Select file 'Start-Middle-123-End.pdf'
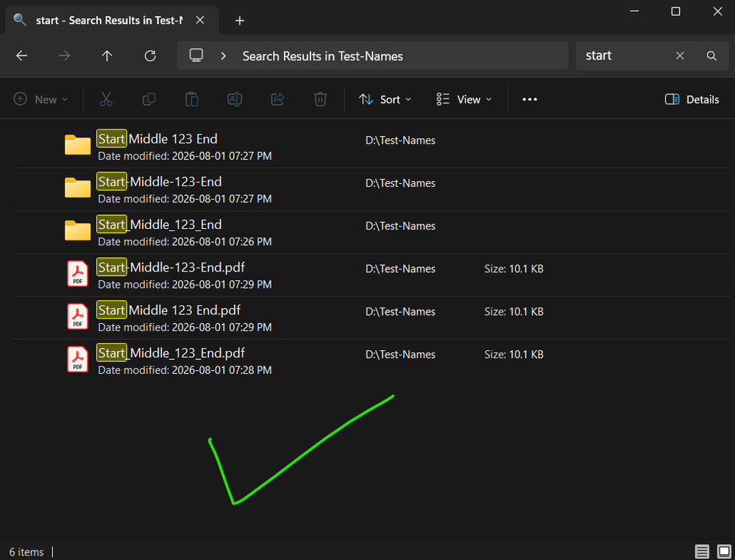Image resolution: width=735 pixels, height=560 pixels. (x=372, y=274)
